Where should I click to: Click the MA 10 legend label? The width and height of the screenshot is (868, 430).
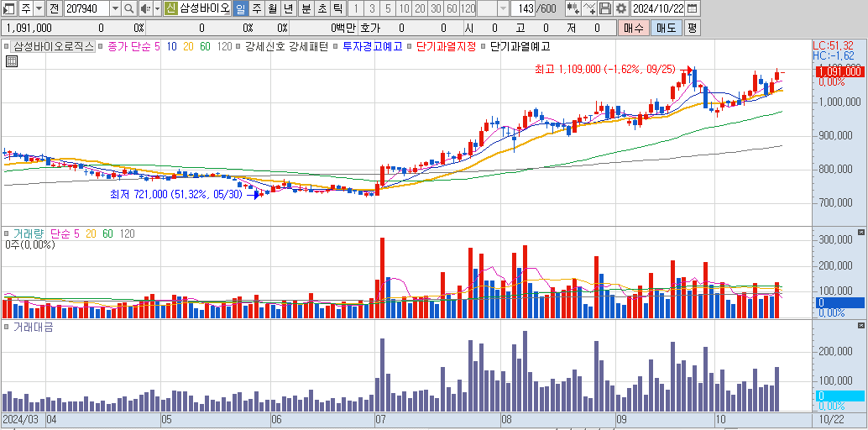(171, 47)
